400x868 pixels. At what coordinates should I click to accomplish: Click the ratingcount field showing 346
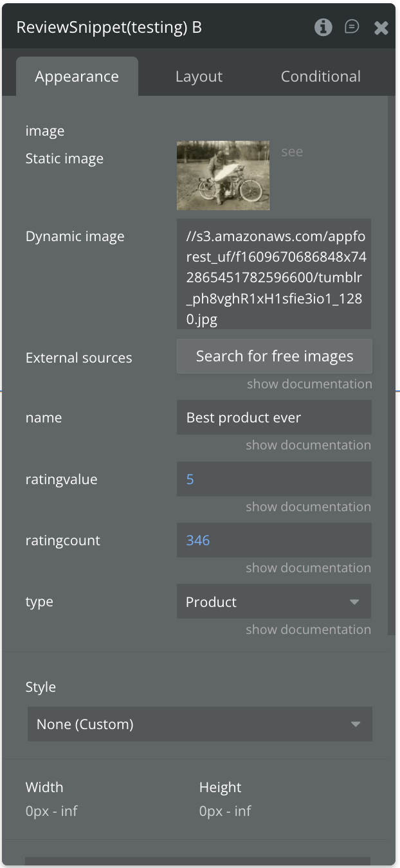pos(274,540)
